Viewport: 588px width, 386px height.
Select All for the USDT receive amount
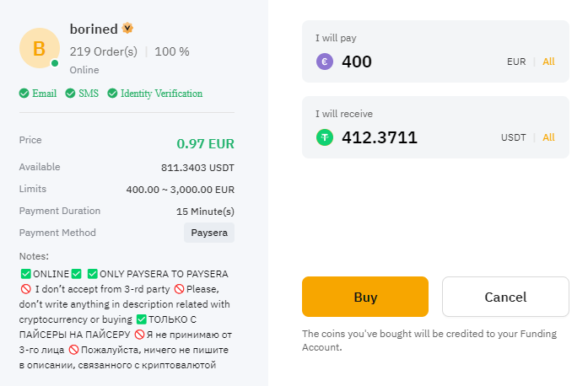pos(548,137)
